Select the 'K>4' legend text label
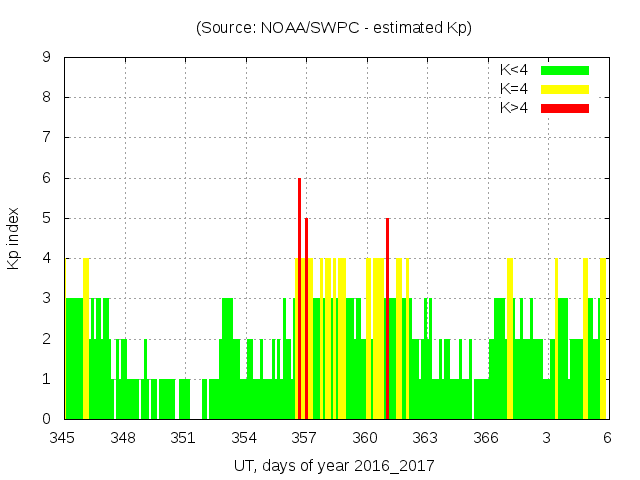The image size is (640, 480). (514, 107)
